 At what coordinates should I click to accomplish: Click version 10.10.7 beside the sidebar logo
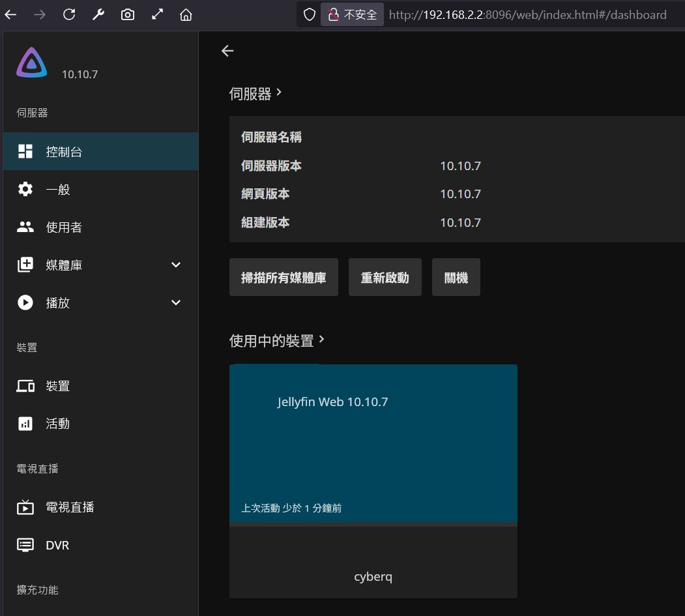click(x=80, y=74)
